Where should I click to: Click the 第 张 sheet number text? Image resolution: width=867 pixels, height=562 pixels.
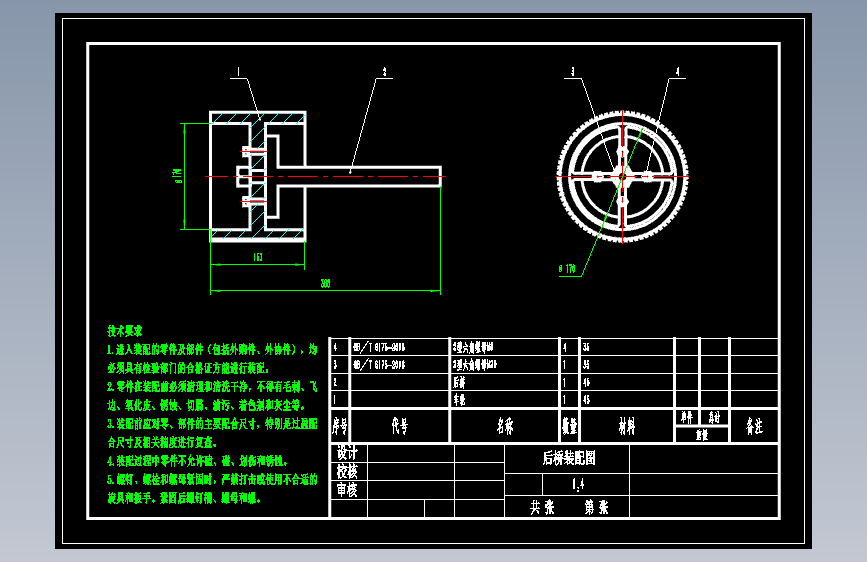coord(596,507)
